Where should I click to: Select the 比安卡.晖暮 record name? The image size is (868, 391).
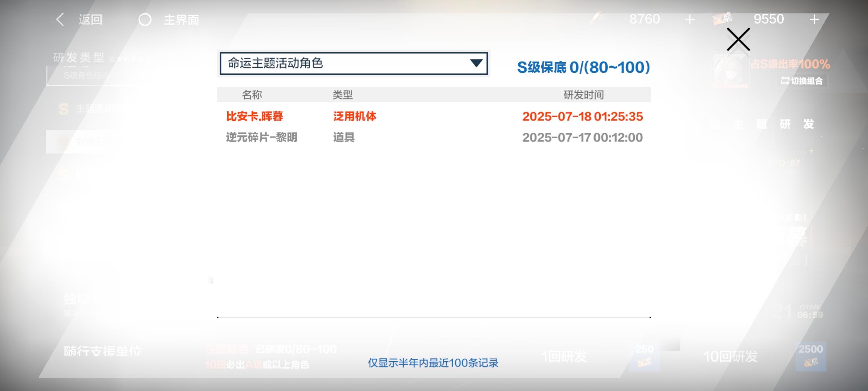coord(255,116)
